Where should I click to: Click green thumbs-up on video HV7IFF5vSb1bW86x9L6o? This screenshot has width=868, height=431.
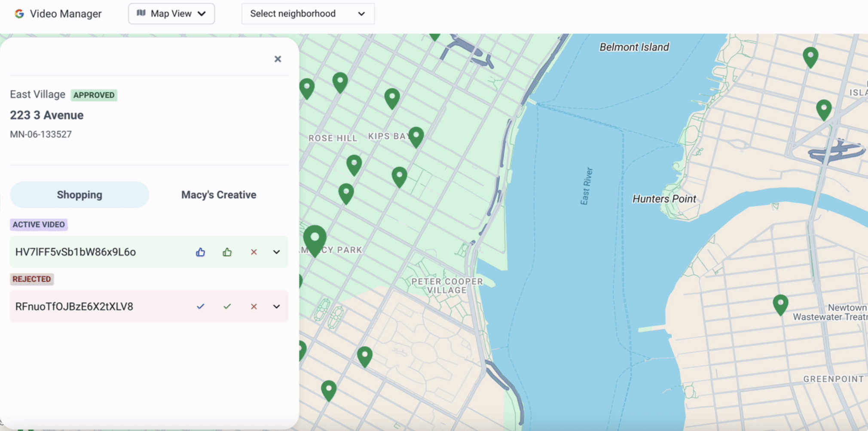pyautogui.click(x=227, y=252)
